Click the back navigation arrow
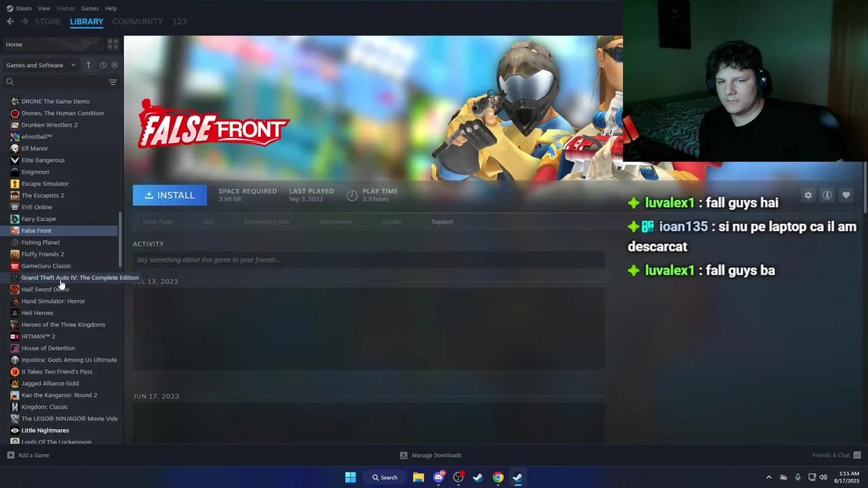The height and width of the screenshot is (488, 868). (x=10, y=22)
